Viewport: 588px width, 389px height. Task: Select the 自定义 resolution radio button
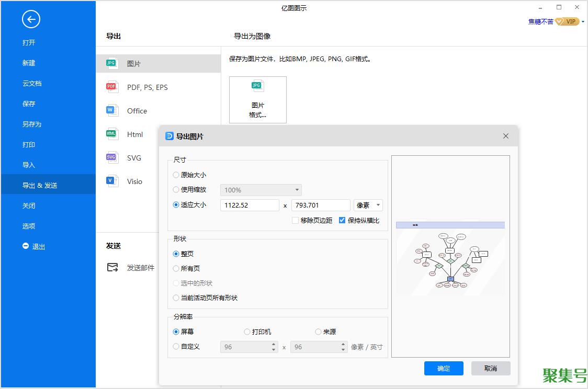coord(176,347)
